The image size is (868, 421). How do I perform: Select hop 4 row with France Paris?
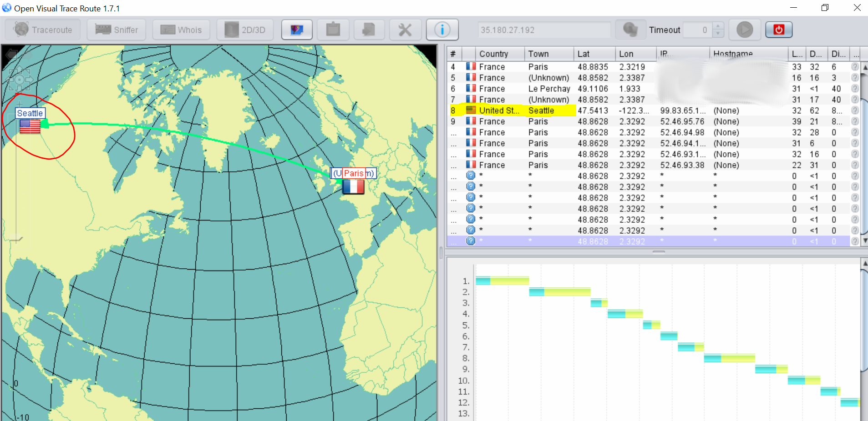[649, 67]
